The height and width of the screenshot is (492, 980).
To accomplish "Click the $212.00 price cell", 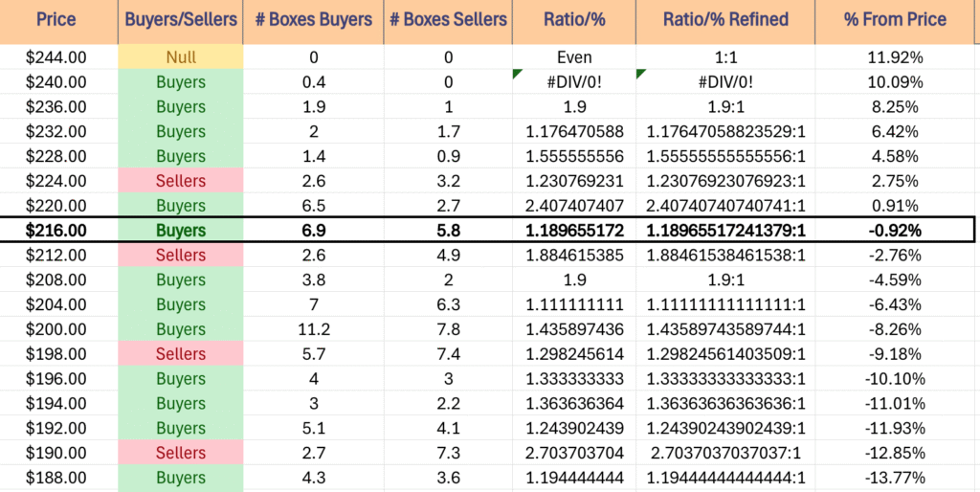I will click(58, 255).
